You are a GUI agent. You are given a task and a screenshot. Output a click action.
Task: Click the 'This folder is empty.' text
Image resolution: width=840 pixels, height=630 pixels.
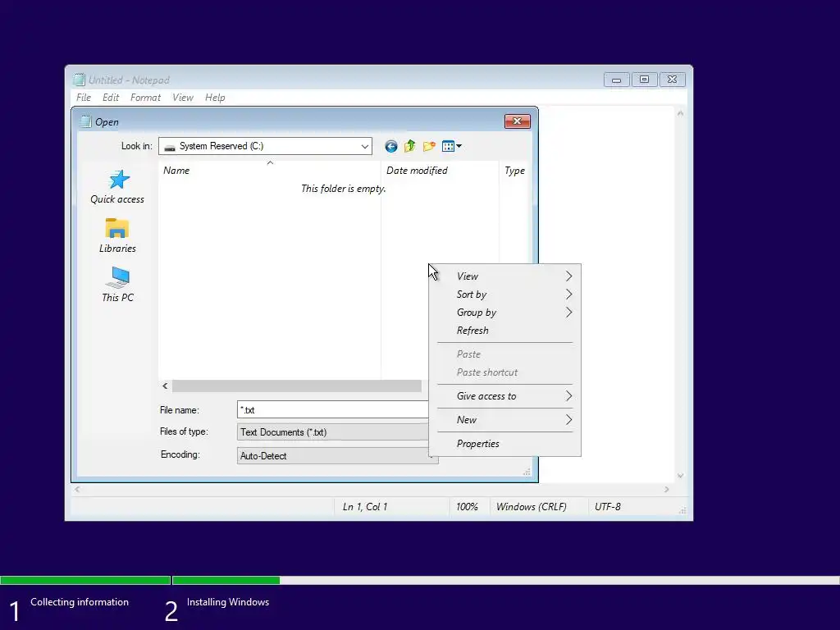tap(344, 189)
